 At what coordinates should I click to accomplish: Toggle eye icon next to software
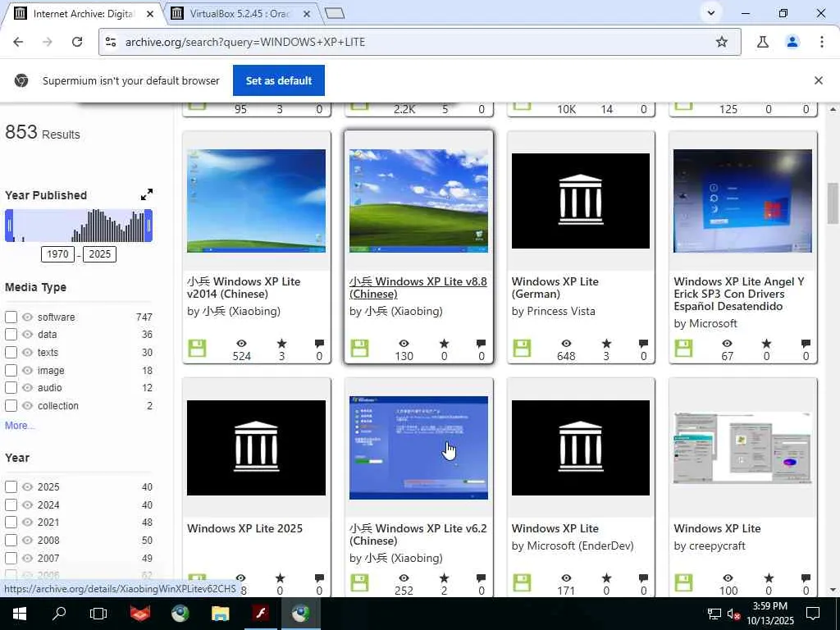[27, 317]
